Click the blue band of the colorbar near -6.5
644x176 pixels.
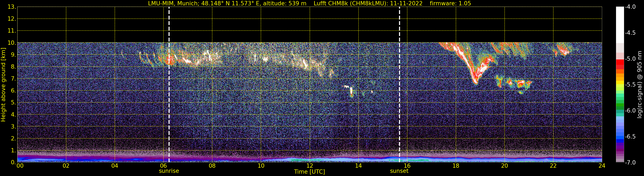pyautogui.click(x=620, y=138)
